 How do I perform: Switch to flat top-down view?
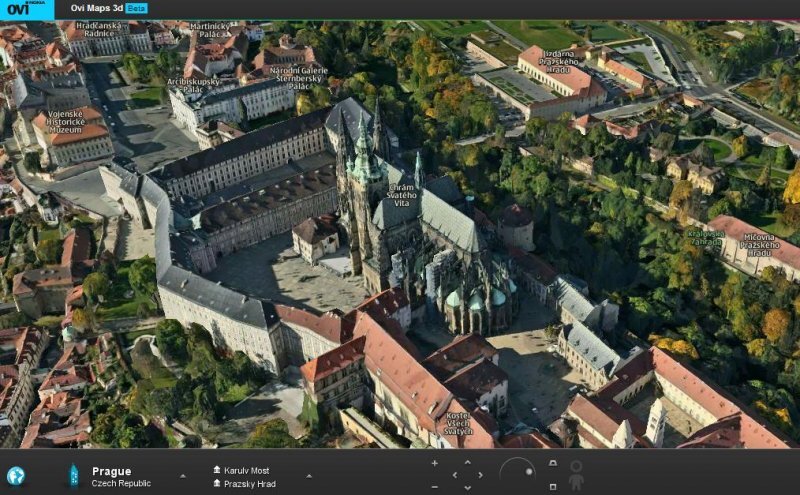552,487
